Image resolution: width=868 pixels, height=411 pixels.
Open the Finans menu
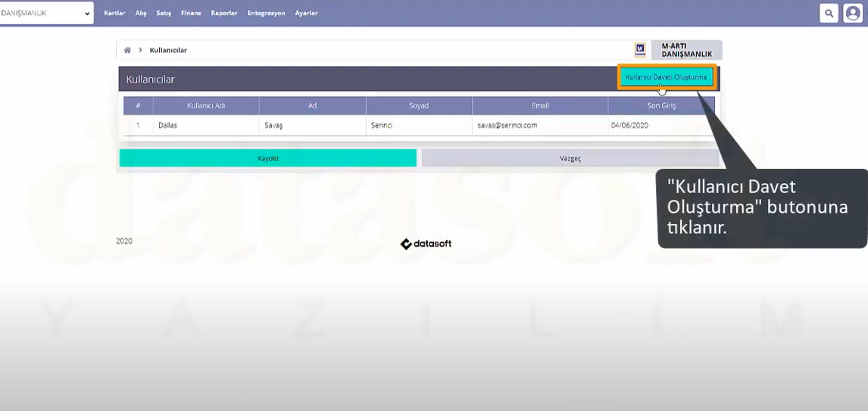click(191, 13)
